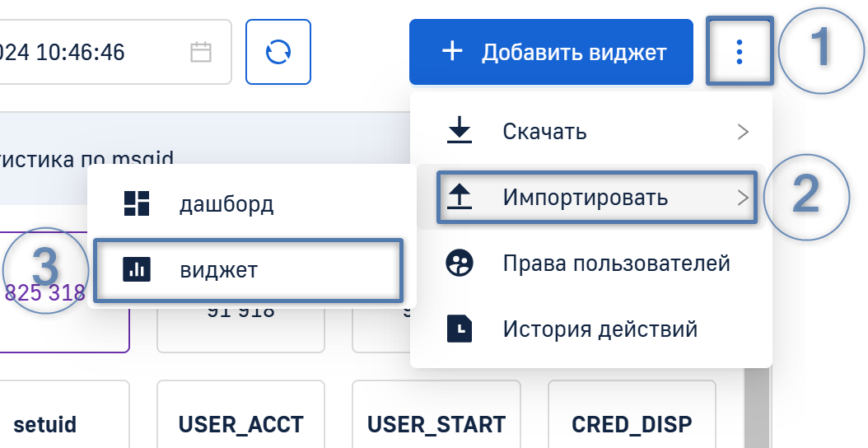
Task: Click the calendar icon in date field
Action: point(201,53)
